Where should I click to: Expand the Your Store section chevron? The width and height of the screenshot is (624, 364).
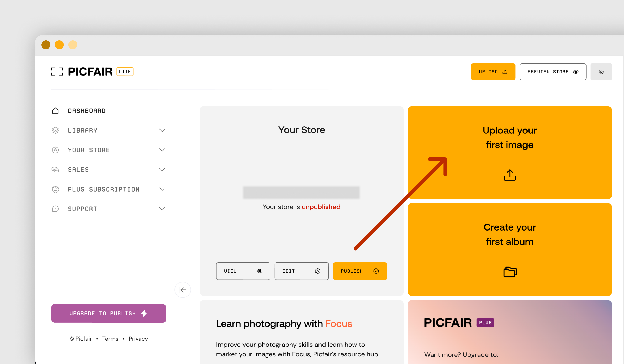(x=162, y=150)
